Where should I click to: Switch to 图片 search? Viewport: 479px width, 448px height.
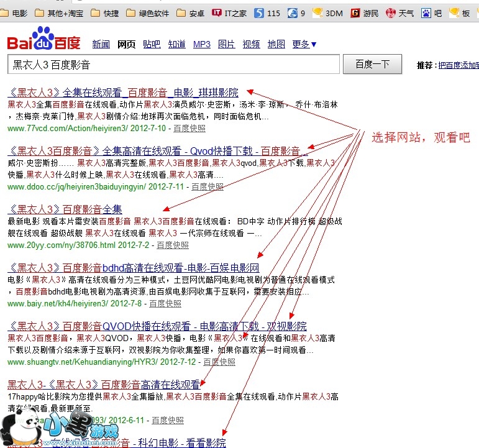coord(227,44)
